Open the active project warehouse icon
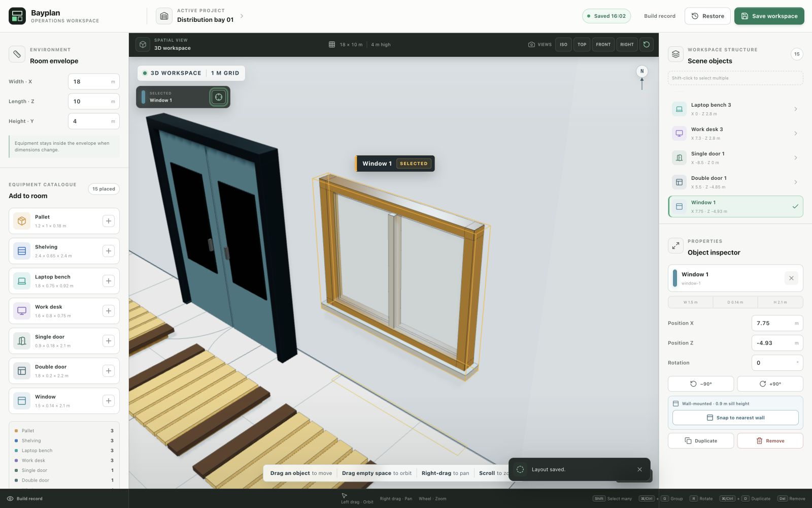 [164, 16]
